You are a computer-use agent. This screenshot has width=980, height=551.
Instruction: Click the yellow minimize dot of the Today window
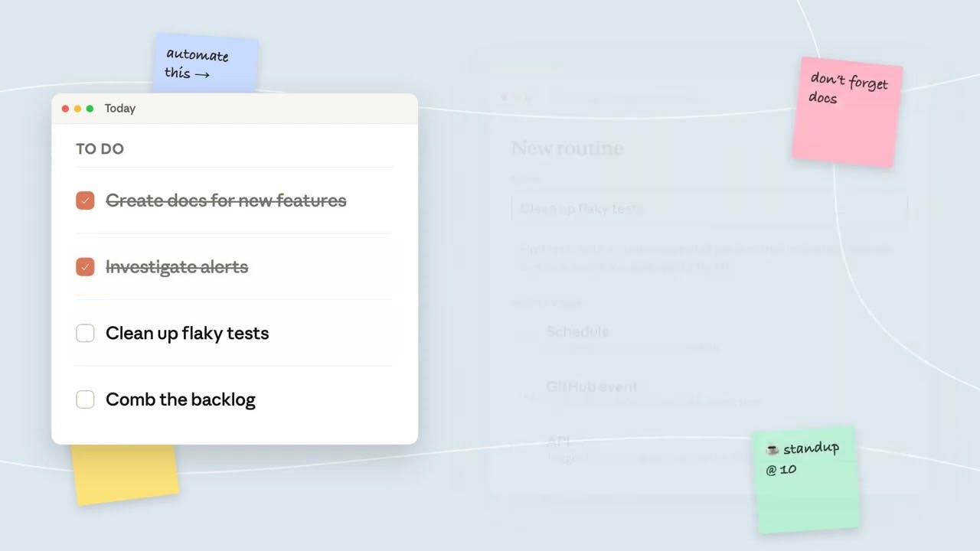coord(77,109)
